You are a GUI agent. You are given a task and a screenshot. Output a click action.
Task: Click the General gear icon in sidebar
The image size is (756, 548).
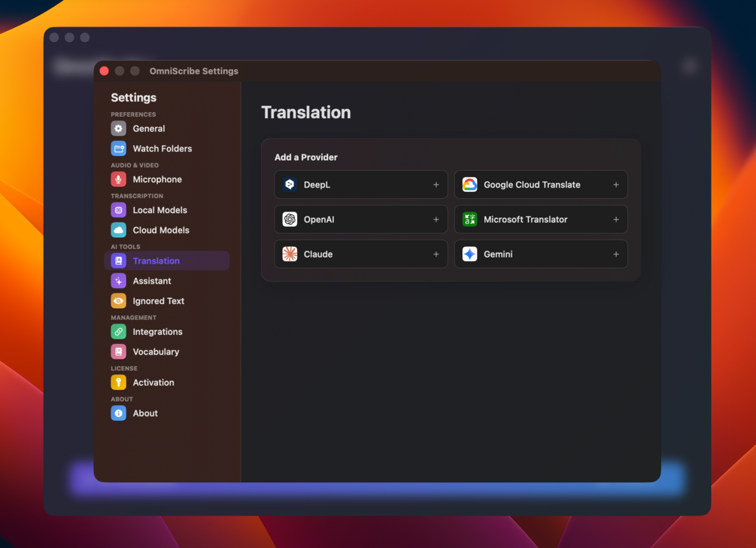pos(119,129)
